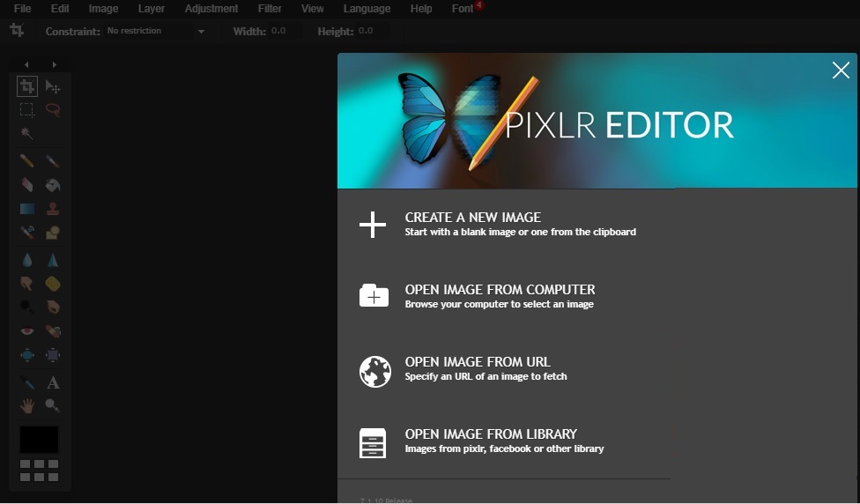The image size is (860, 504).
Task: Open the color grid below the swatch
Action: pyautogui.click(x=39, y=471)
